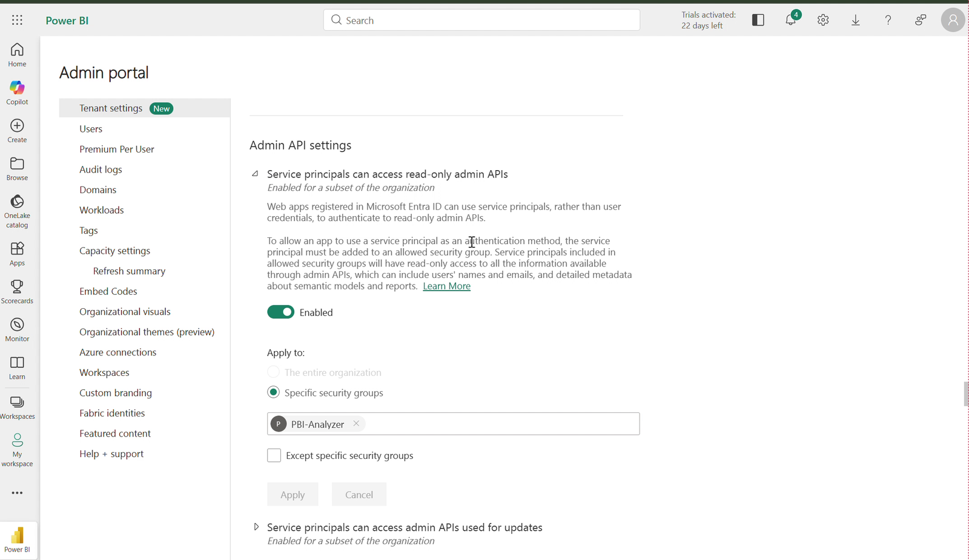The height and width of the screenshot is (560, 969).
Task: Open Featured content page
Action: [115, 433]
